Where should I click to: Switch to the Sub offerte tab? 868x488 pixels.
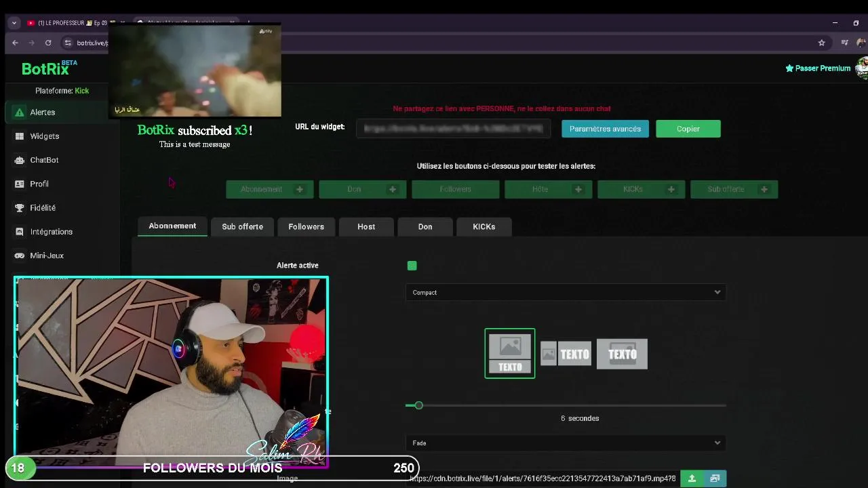click(242, 227)
